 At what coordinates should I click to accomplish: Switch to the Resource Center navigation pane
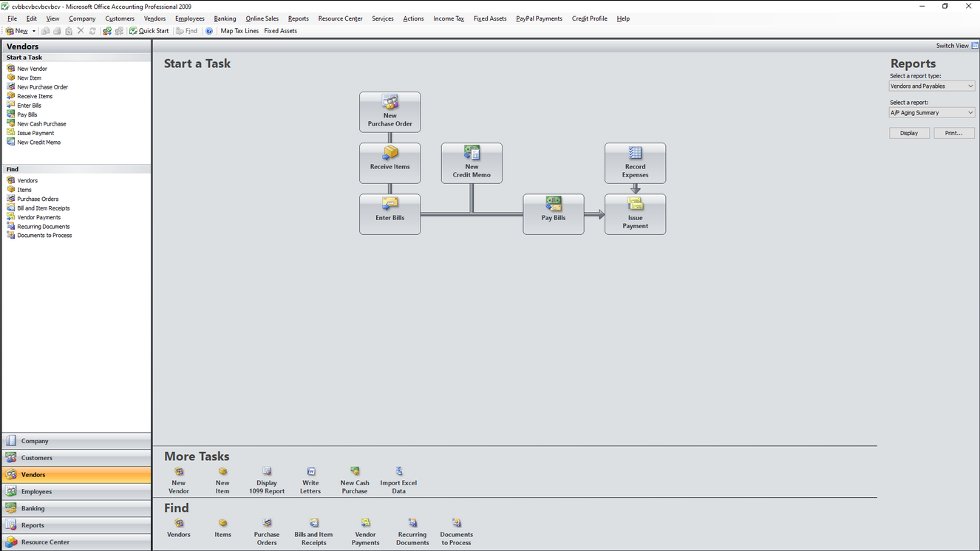(x=76, y=542)
